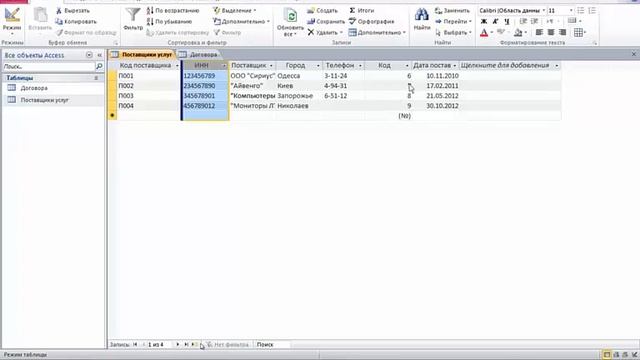Click the fill color bucket button
The image size is (640, 360).
pyautogui.click(x=518, y=32)
